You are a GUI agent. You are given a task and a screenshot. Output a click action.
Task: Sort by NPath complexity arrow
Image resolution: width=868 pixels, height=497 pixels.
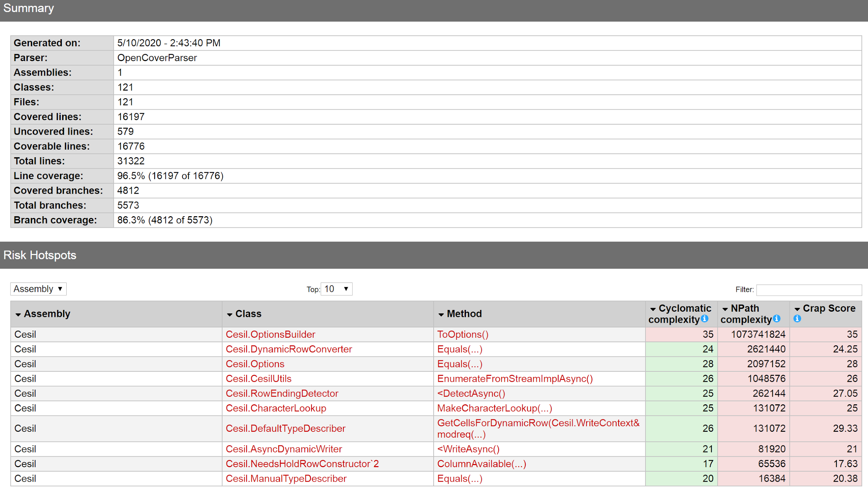725,309
